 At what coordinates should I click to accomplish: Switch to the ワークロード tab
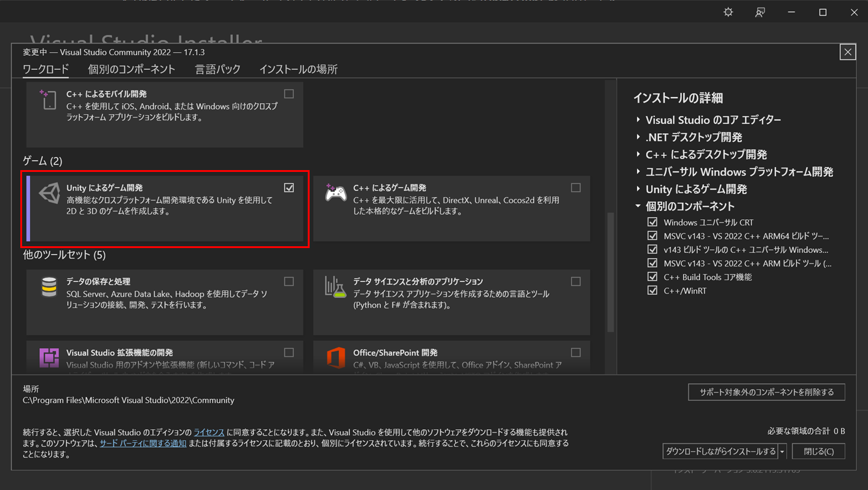pyautogui.click(x=46, y=69)
